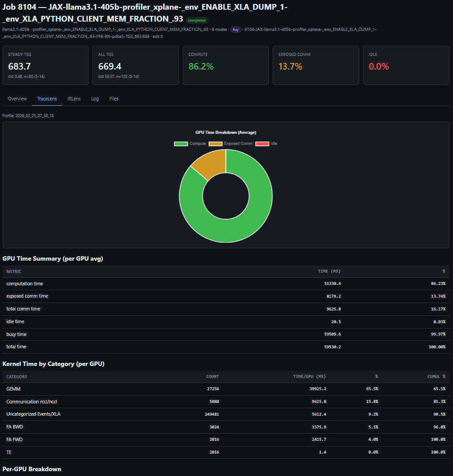Switch to the Overview tab

coord(17,99)
